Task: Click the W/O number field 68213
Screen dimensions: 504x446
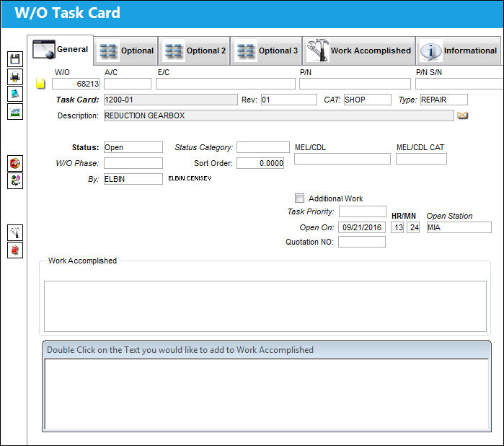Action: tap(76, 84)
